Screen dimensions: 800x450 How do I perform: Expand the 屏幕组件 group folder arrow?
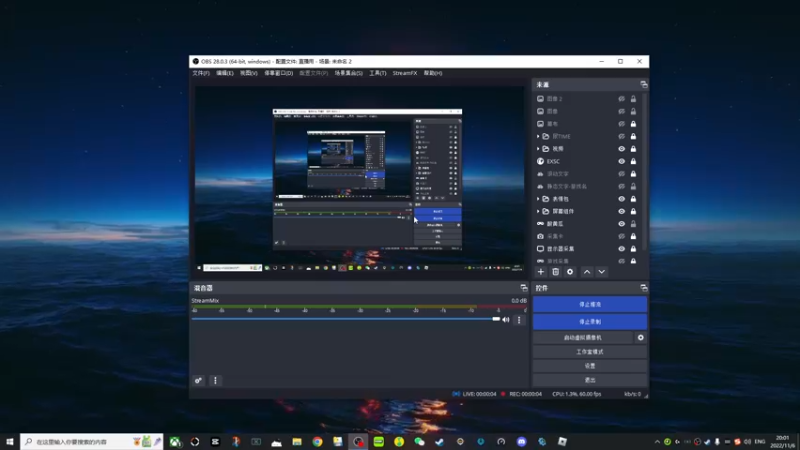(x=538, y=211)
